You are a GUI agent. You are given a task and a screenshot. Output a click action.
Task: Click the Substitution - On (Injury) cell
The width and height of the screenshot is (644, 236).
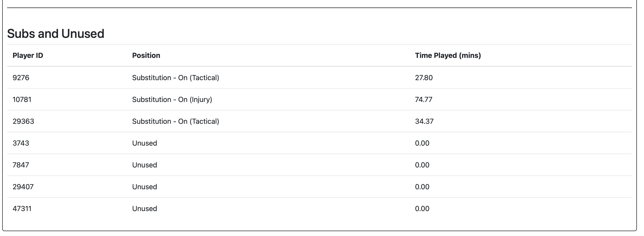[x=172, y=100]
